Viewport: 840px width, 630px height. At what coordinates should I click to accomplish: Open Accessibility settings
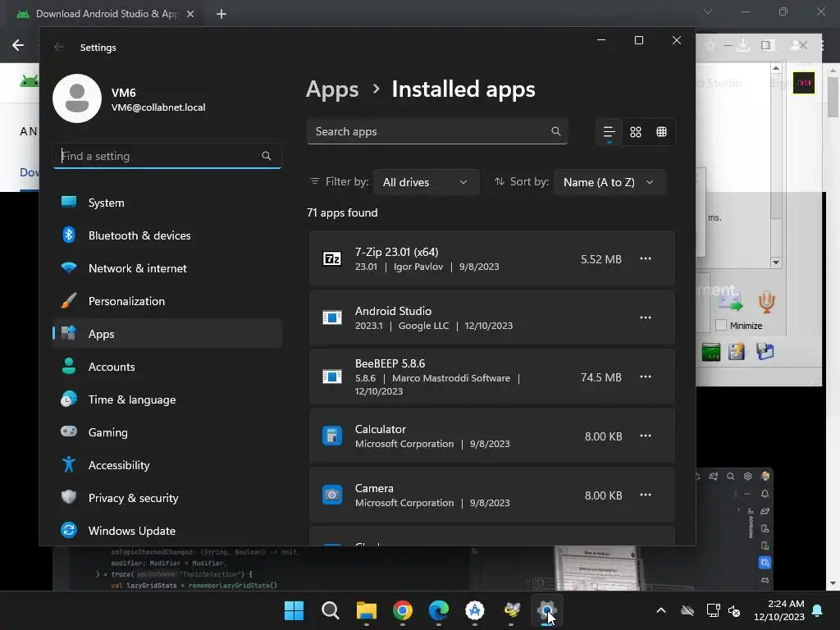[167, 465]
